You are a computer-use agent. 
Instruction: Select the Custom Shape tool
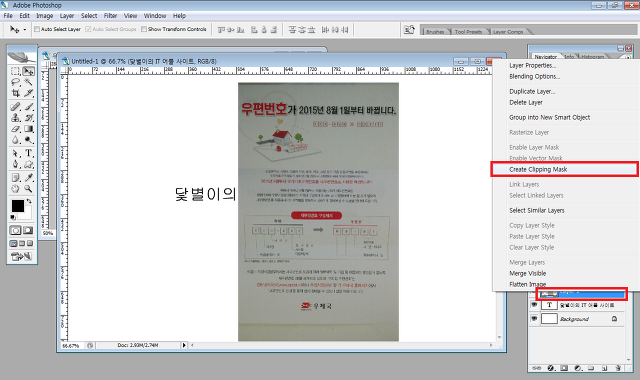29,164
